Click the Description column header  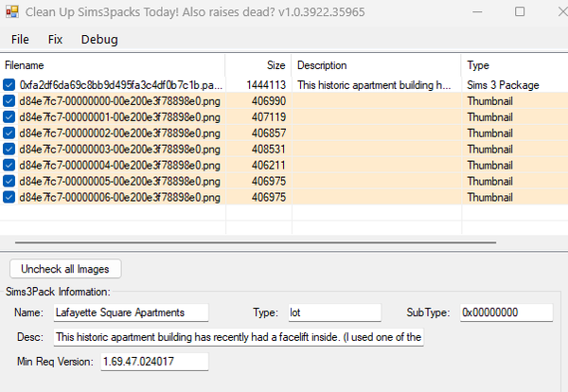coord(377,65)
